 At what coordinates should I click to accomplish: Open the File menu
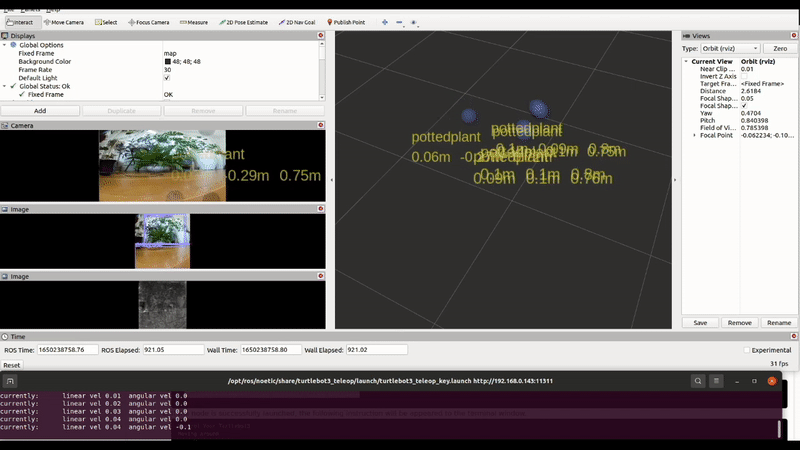(9, 10)
